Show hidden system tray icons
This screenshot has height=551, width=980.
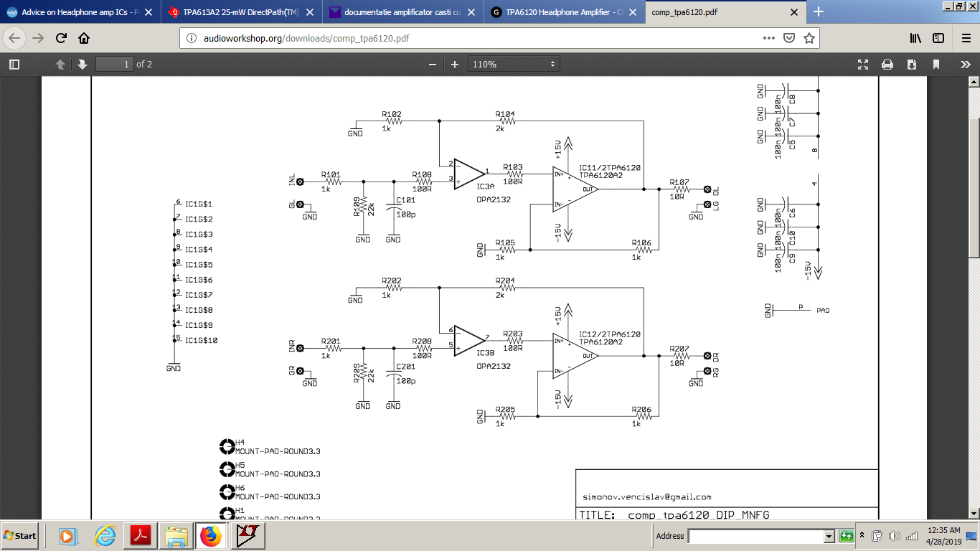pos(862,536)
